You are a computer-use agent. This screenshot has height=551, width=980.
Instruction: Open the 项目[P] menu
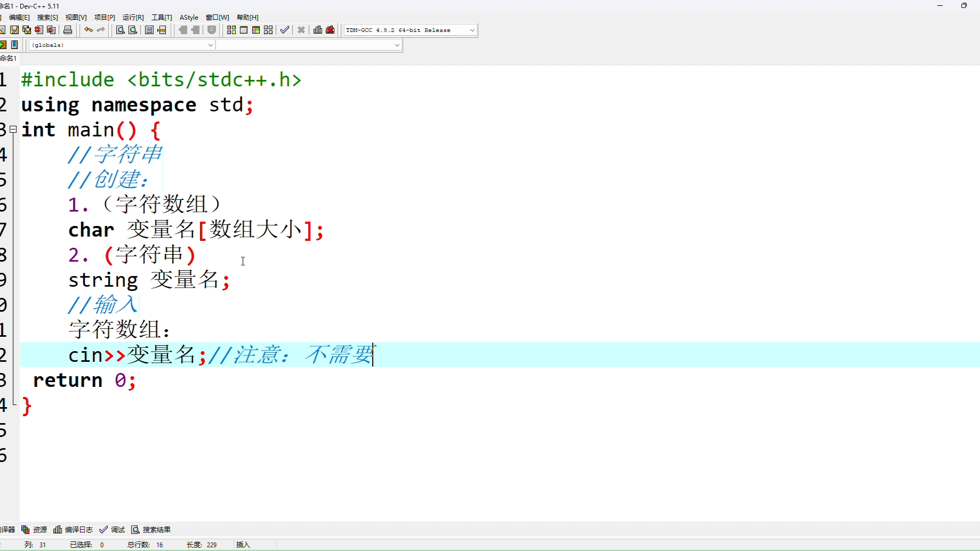[x=105, y=18]
